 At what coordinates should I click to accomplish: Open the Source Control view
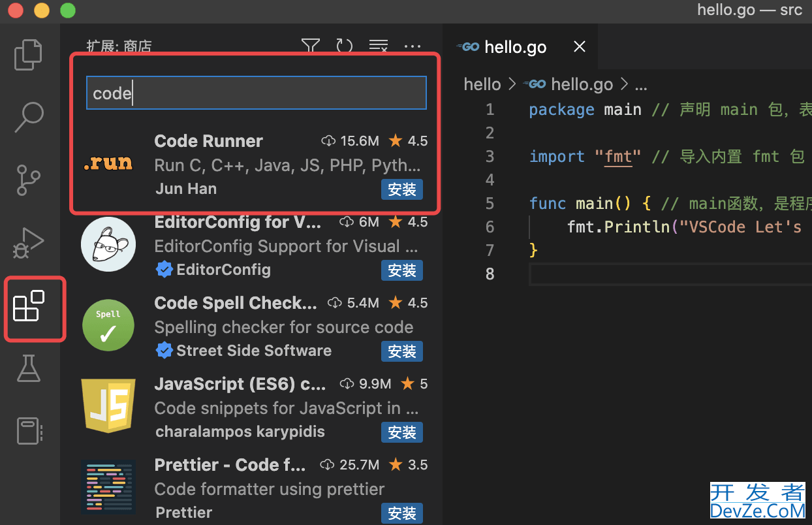coord(29,180)
